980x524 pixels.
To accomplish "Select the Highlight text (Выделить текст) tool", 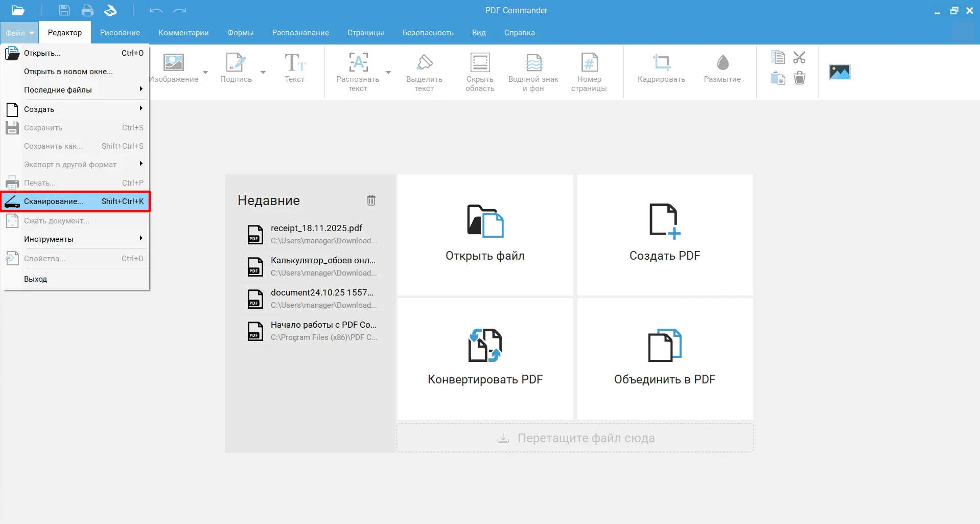I will [424, 63].
